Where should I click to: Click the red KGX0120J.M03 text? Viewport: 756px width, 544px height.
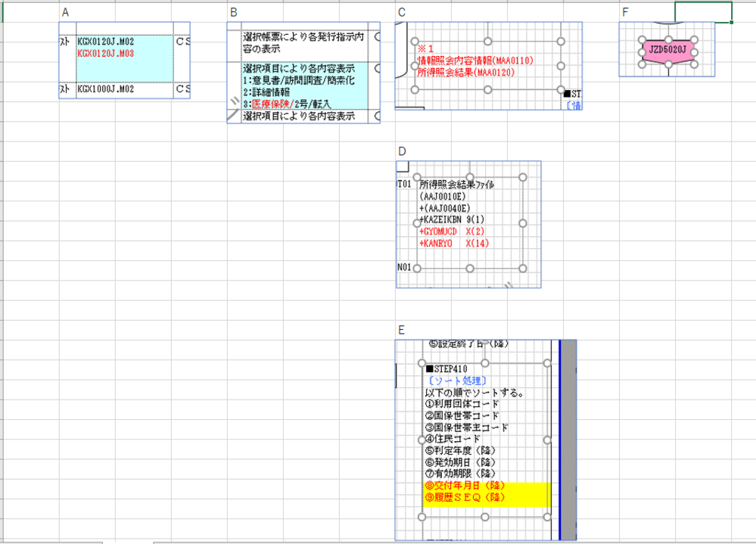point(106,54)
